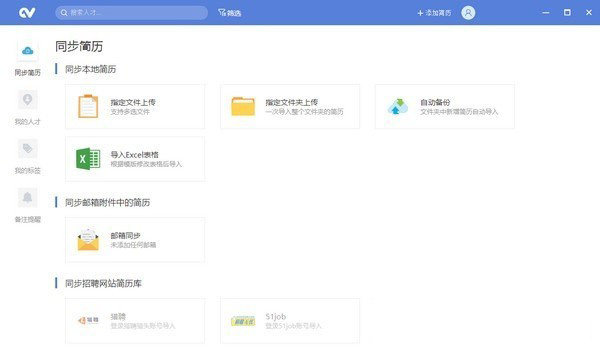Click the 一次导入整个文件夹的简历 subtitle

point(305,112)
